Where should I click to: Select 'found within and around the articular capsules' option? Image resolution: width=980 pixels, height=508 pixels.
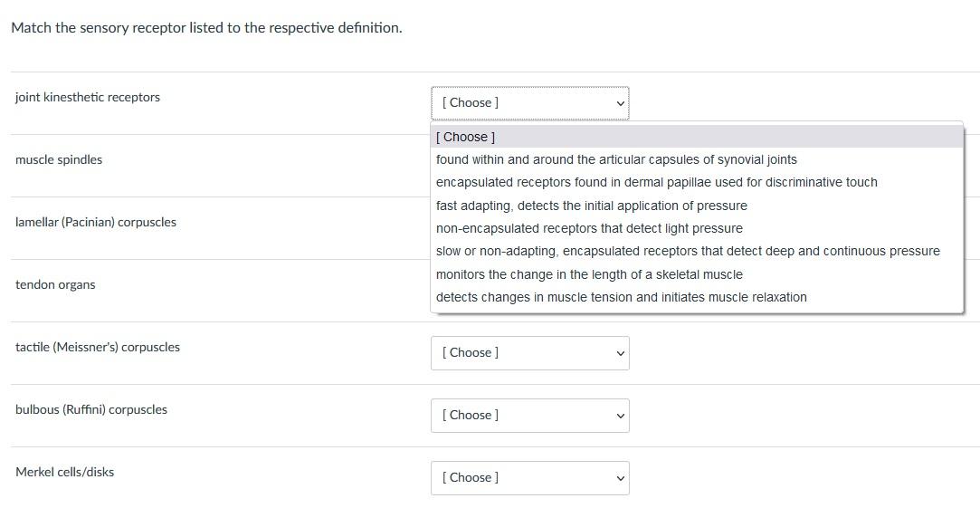pyautogui.click(x=616, y=159)
